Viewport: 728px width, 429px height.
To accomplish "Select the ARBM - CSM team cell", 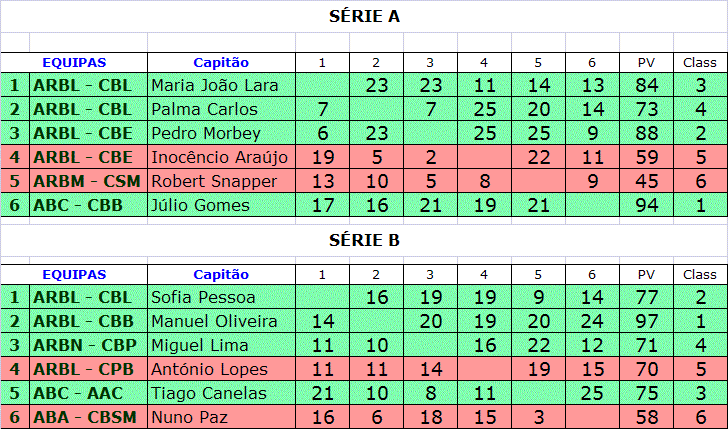I will (88, 181).
